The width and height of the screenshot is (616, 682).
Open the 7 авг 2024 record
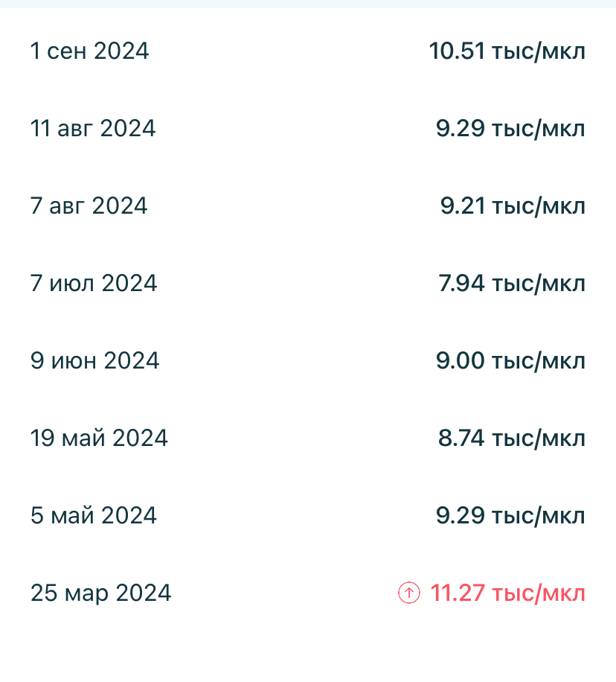tap(89, 206)
